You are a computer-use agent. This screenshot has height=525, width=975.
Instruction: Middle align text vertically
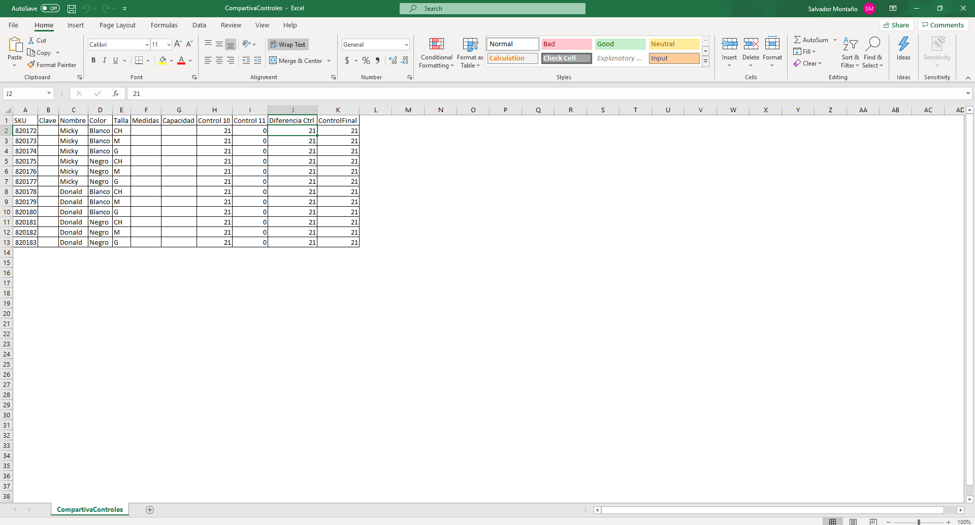click(219, 44)
